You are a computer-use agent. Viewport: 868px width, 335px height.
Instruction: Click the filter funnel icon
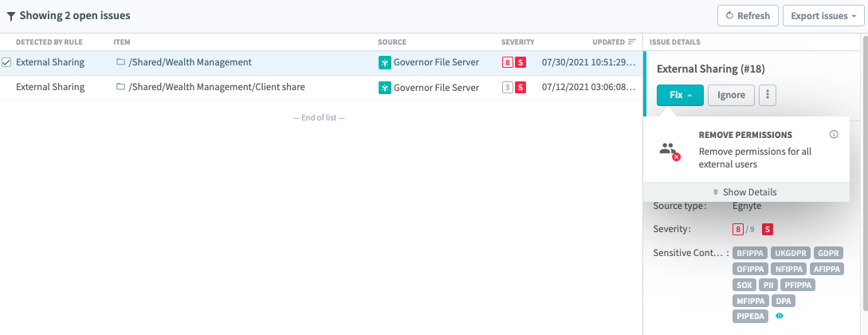click(x=10, y=16)
